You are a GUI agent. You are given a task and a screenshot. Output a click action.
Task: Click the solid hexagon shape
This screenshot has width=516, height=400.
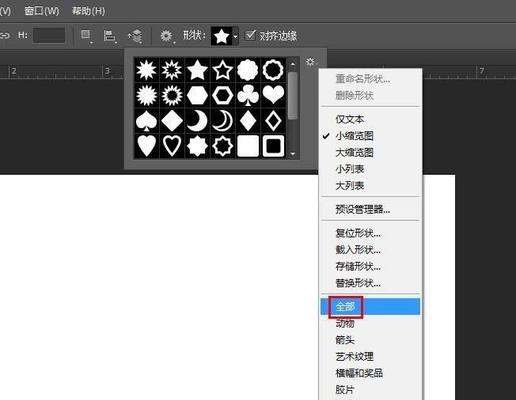[197, 96]
